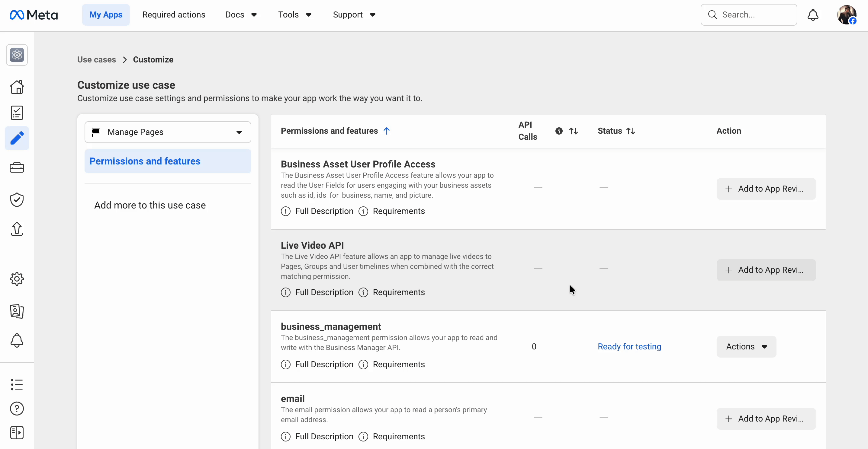Sort by Status arrows
The height and width of the screenshot is (449, 868).
(x=630, y=131)
